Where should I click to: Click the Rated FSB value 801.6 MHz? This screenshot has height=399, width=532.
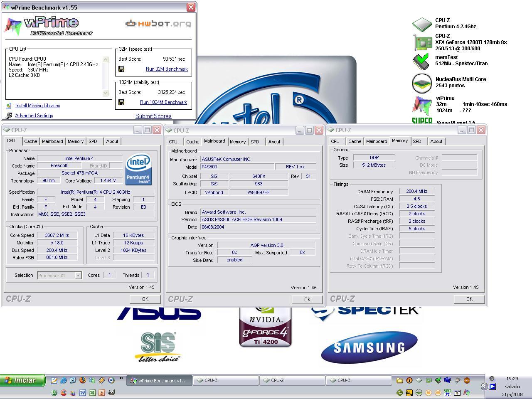(x=57, y=257)
